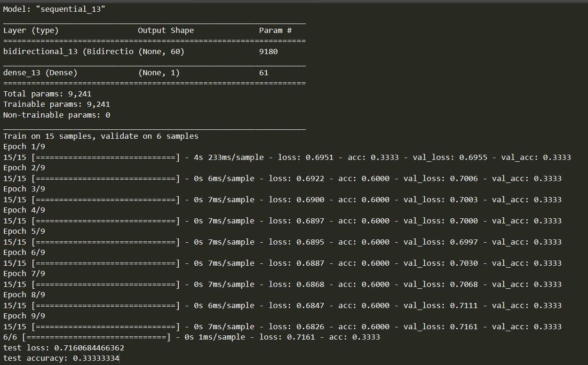Click the Model "sequential_13" text line

tap(54, 9)
